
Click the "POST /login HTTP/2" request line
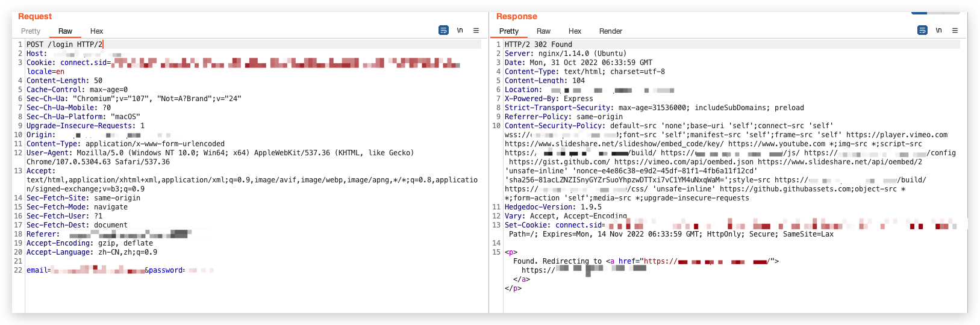[x=64, y=45]
